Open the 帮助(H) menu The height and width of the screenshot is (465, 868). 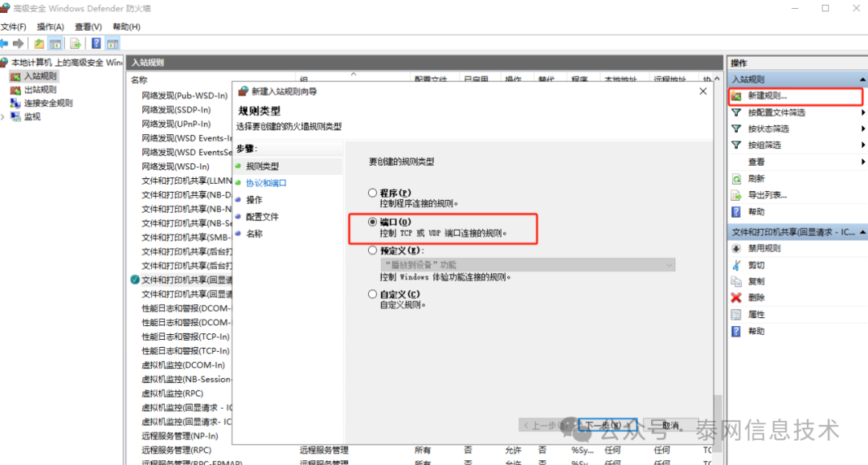126,27
